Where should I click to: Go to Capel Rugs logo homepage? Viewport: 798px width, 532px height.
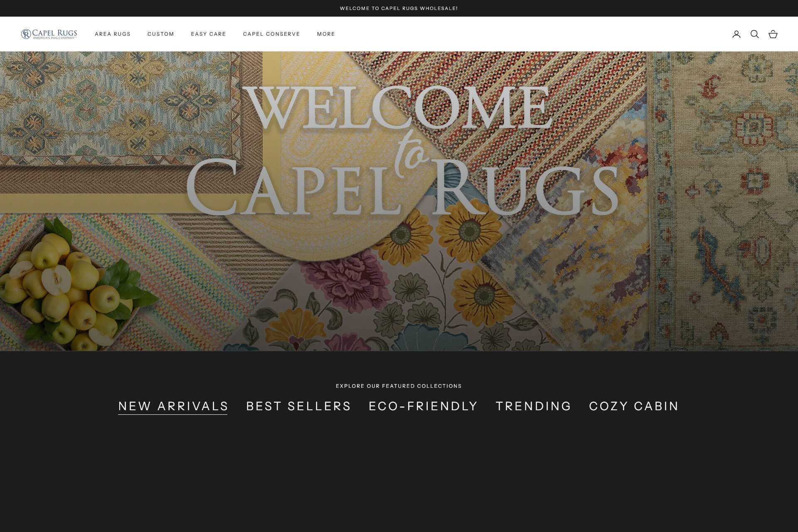[x=49, y=34]
